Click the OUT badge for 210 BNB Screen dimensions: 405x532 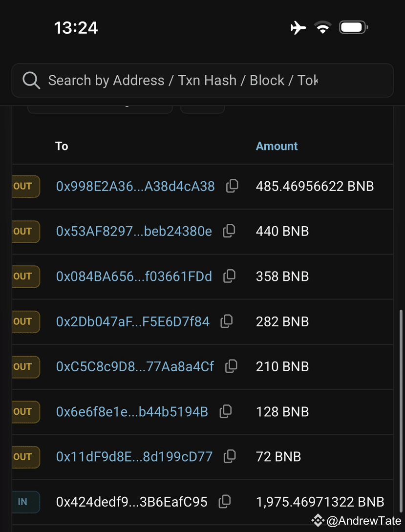26,367
